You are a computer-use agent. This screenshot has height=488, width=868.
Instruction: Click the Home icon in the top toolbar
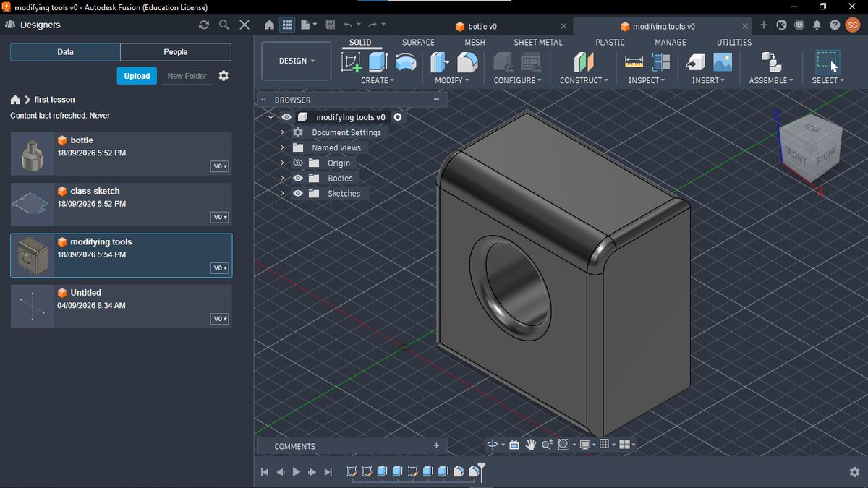tap(269, 25)
